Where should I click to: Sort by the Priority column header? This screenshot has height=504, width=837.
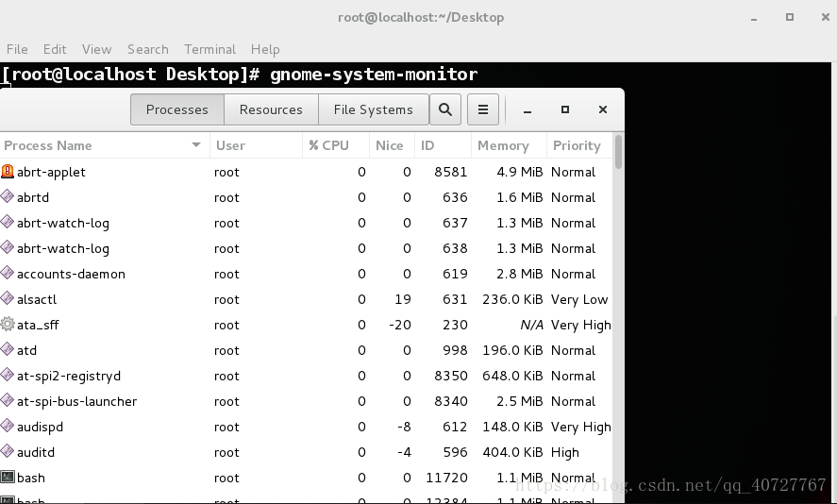[579, 145]
